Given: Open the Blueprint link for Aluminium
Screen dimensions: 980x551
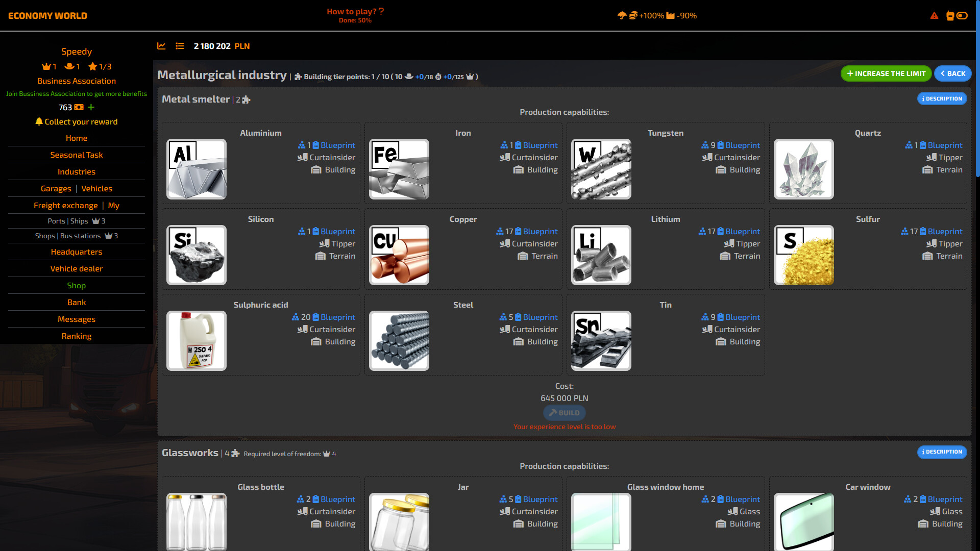Looking at the screenshot, I should [x=335, y=145].
